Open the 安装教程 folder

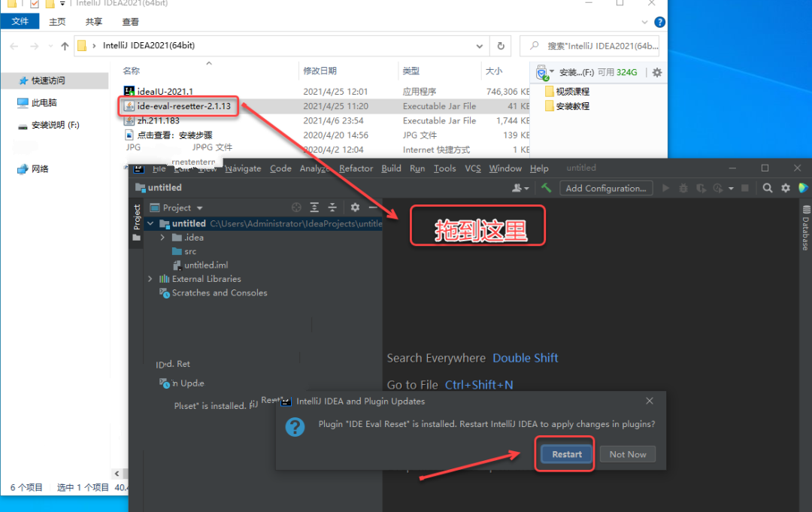[567, 106]
